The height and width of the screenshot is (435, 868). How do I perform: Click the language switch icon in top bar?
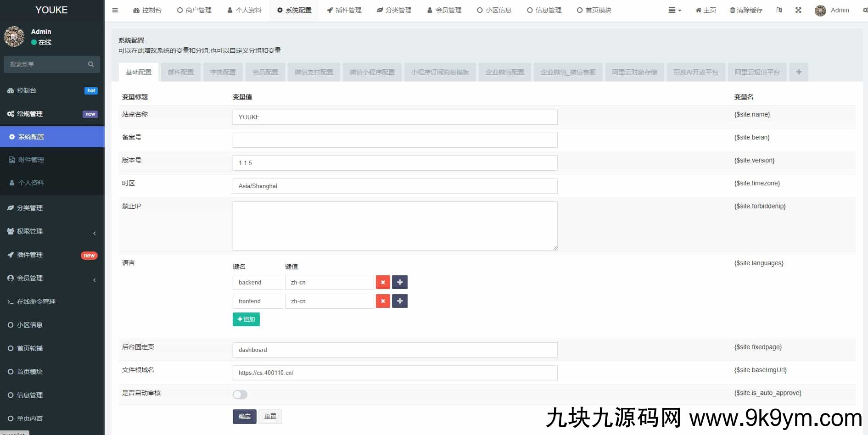click(779, 10)
